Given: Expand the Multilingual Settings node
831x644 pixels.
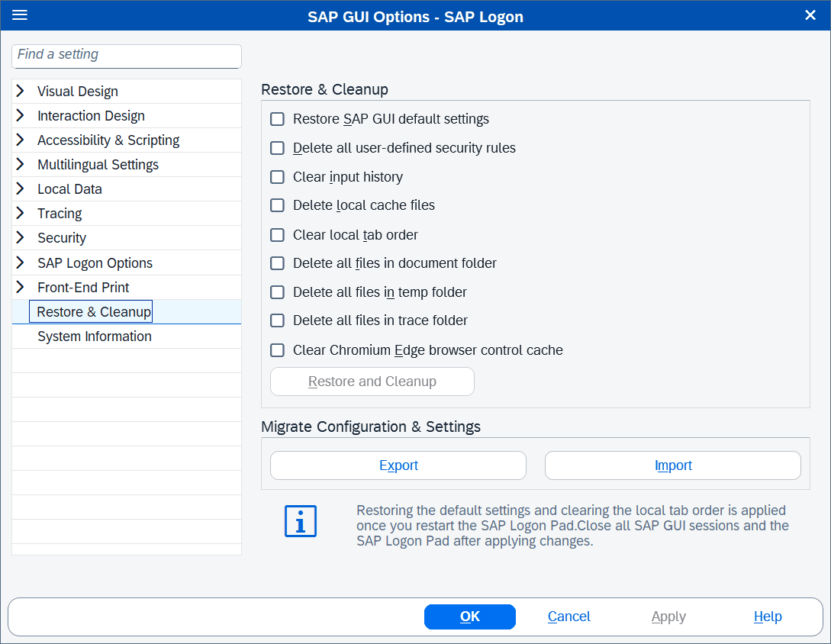Looking at the screenshot, I should 20,164.
